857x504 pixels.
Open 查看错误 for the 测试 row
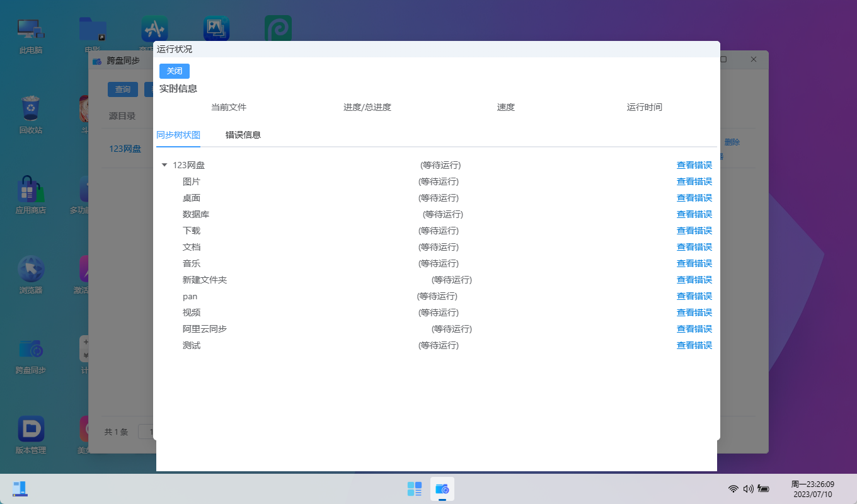pos(694,345)
